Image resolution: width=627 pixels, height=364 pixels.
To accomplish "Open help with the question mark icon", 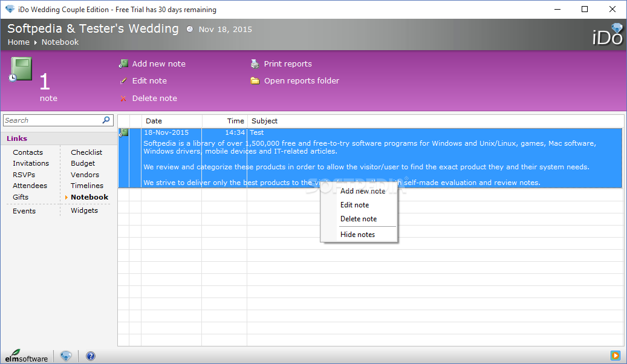I will pyautogui.click(x=91, y=356).
